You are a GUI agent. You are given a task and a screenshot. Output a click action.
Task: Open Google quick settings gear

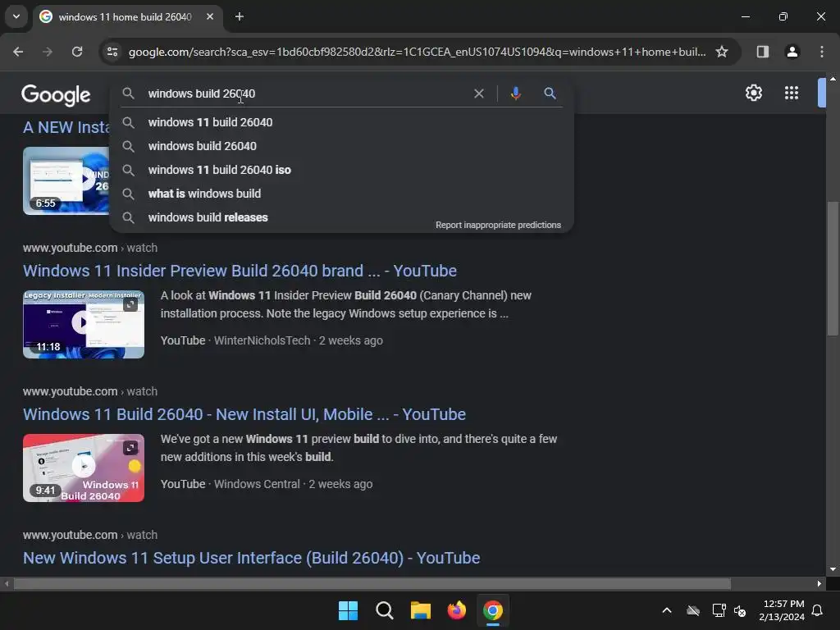[754, 93]
